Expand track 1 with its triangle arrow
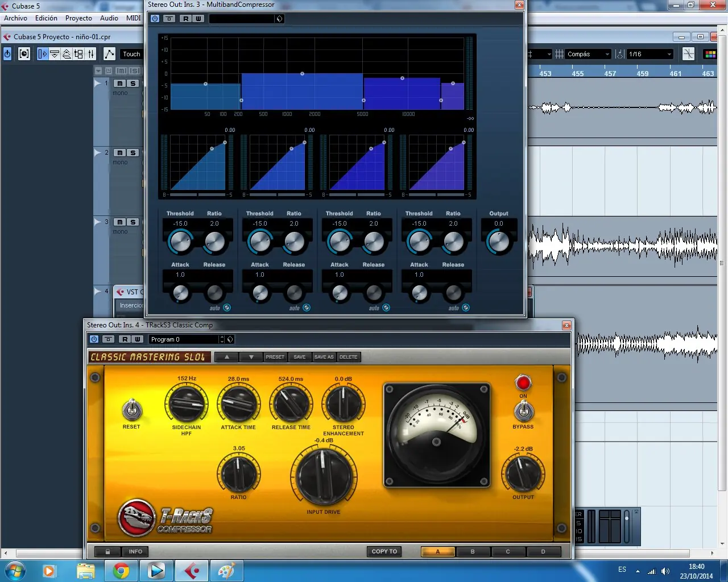This screenshot has height=582, width=728. (x=98, y=83)
